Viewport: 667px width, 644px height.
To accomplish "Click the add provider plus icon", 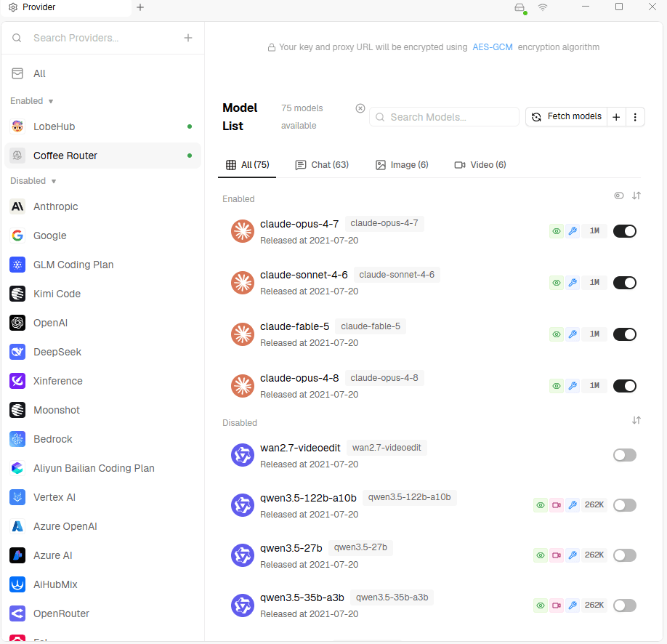I will pos(188,38).
